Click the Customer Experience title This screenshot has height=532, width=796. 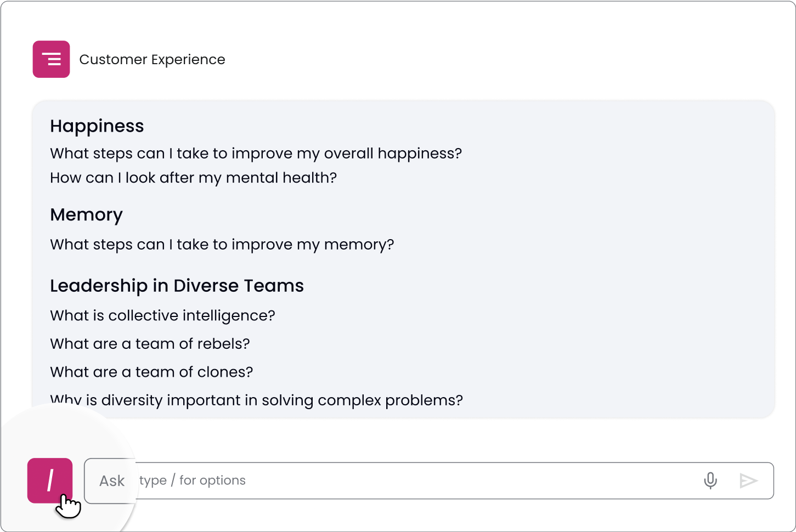[152, 59]
